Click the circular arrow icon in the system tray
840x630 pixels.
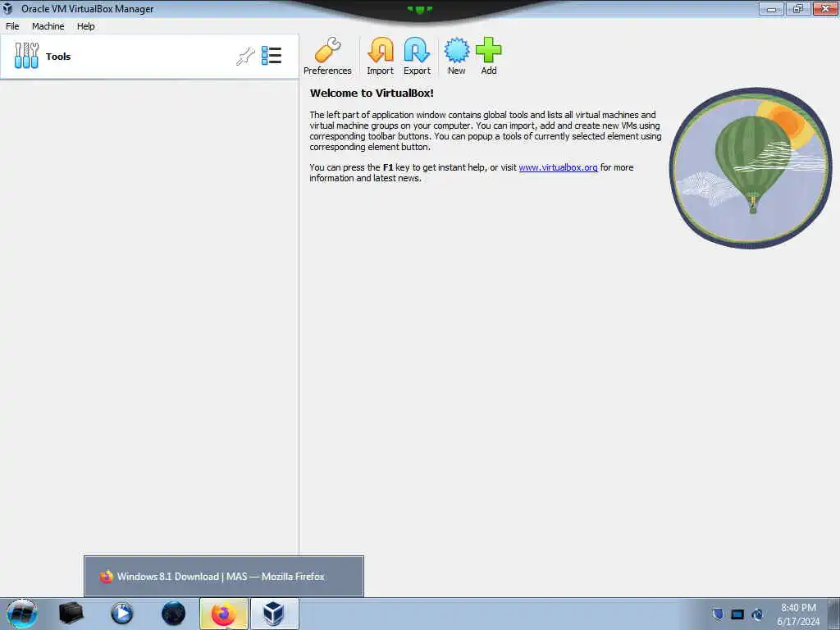click(757, 614)
